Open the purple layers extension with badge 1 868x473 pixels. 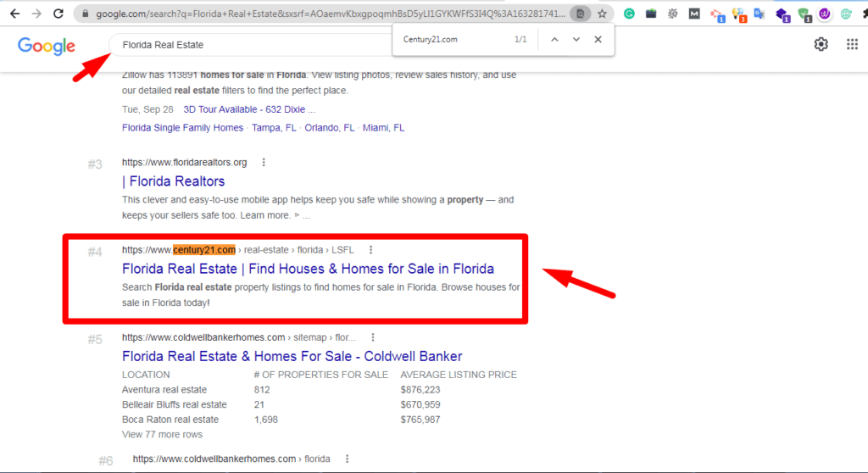pos(782,15)
